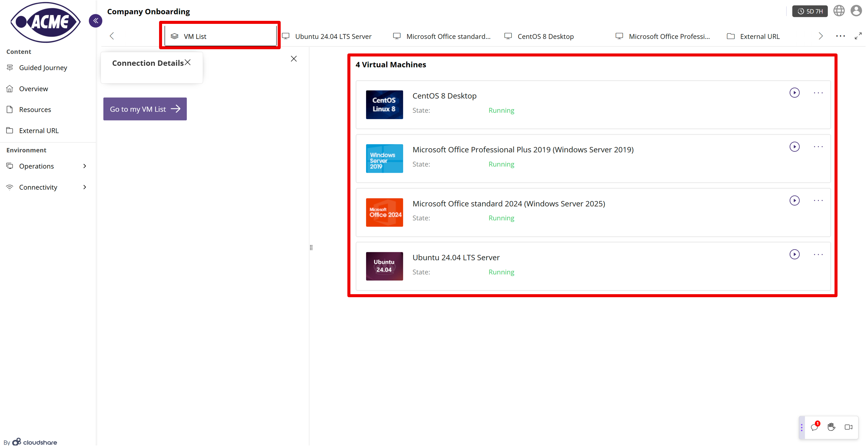The width and height of the screenshot is (868, 447).
Task: Close the Connection Details popup
Action: [x=188, y=62]
